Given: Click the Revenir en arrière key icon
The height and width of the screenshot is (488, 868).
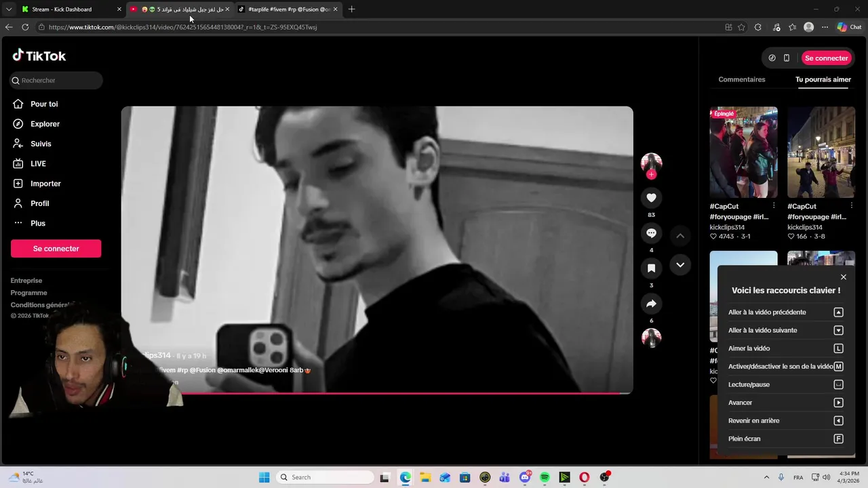Looking at the screenshot, I should point(838,421).
